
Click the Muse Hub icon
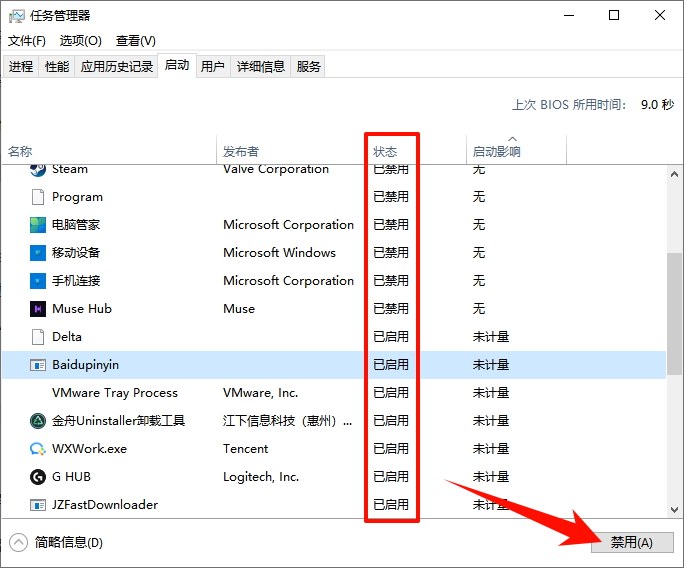coord(38,309)
